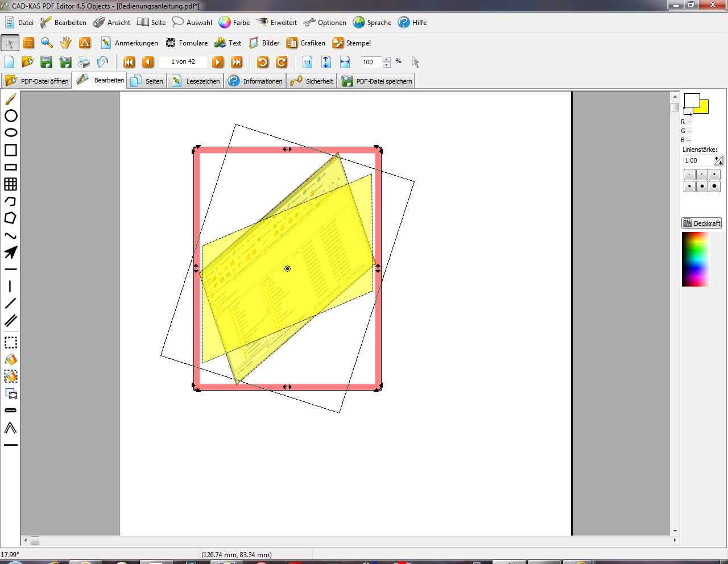Click the Stempel button
Image resolution: width=728 pixels, height=564 pixels.
(351, 43)
